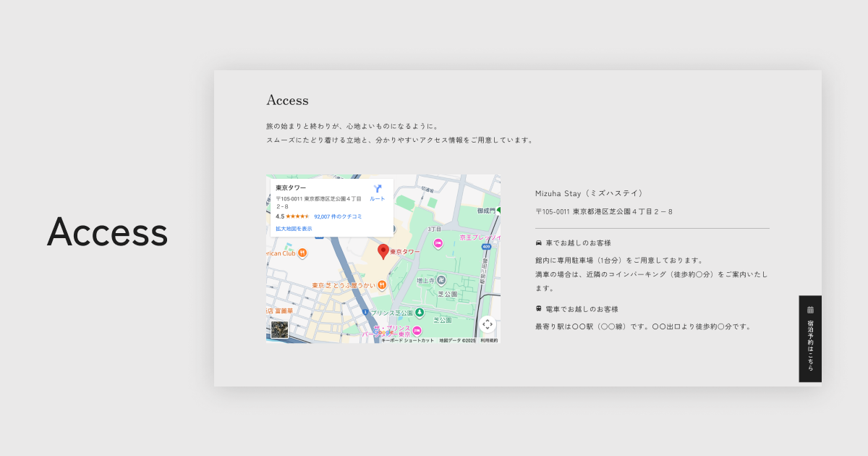Click the ルート directions icon on the map card

pos(378,188)
